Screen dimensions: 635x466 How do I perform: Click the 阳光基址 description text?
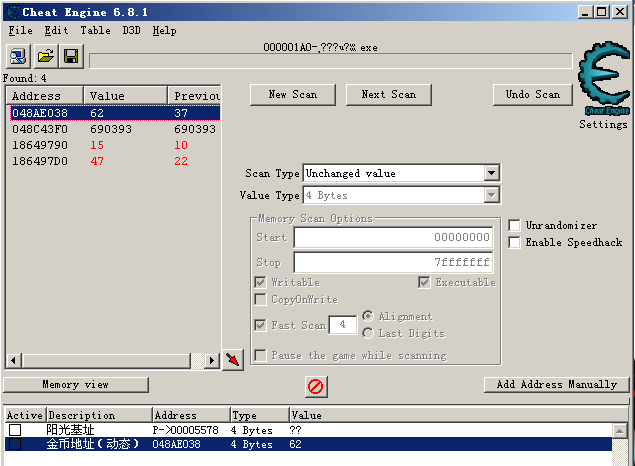[70, 430]
